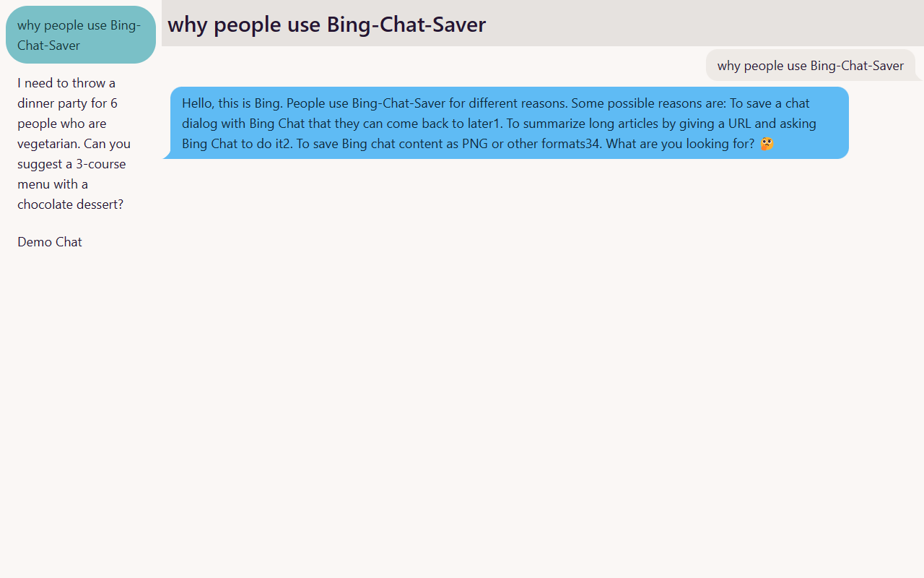The image size is (924, 578).
Task: Open the Demo Chat conversation
Action: coord(50,242)
